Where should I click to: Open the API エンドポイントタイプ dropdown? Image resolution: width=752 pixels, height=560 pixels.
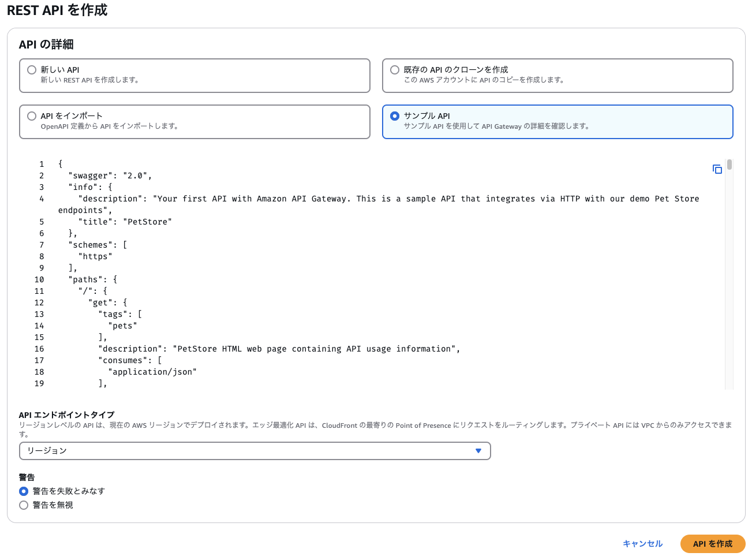click(256, 451)
